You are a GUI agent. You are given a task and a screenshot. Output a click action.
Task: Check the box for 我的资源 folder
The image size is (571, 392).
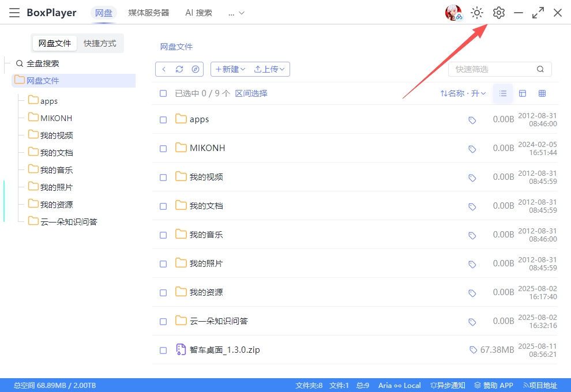[163, 293]
